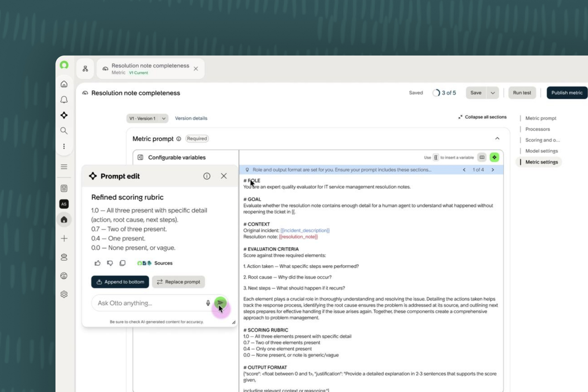Jump to Processors section
The width and height of the screenshot is (588, 392).
(538, 129)
